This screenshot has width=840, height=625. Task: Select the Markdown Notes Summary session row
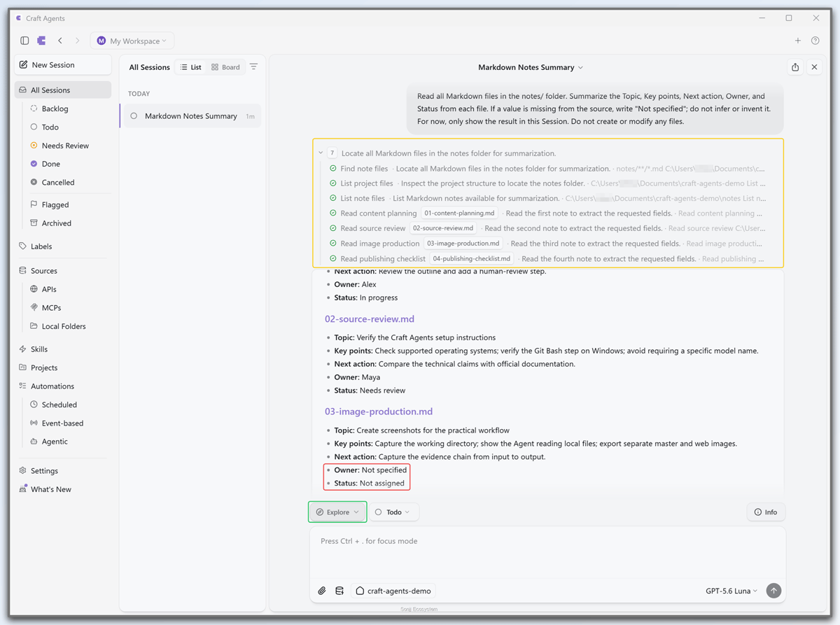[190, 116]
